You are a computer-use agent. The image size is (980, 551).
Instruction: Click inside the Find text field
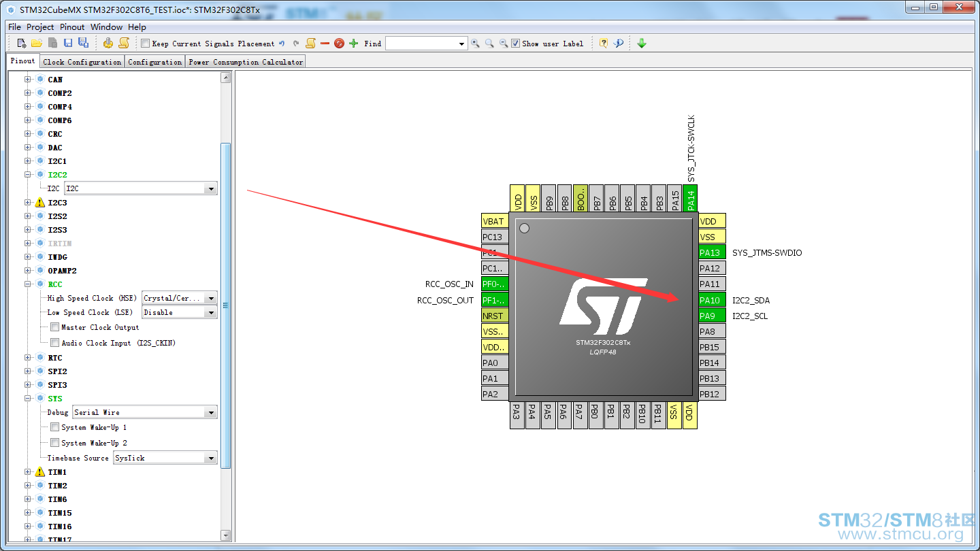pyautogui.click(x=421, y=44)
